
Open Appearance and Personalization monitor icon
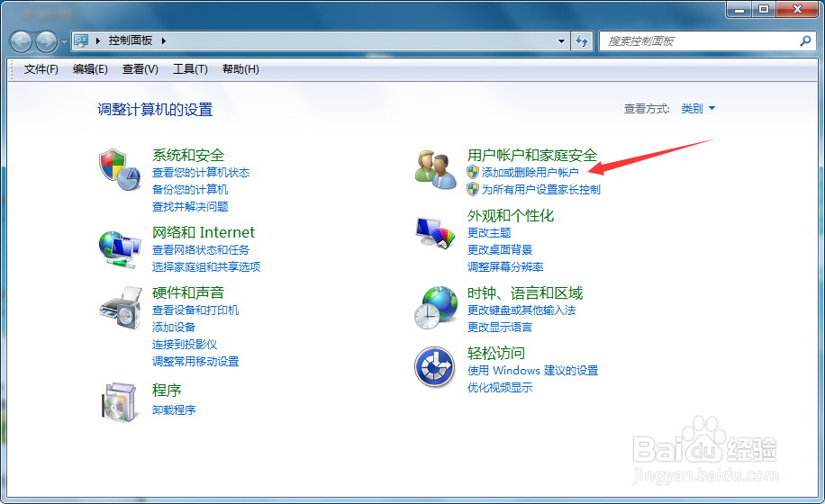click(x=435, y=233)
